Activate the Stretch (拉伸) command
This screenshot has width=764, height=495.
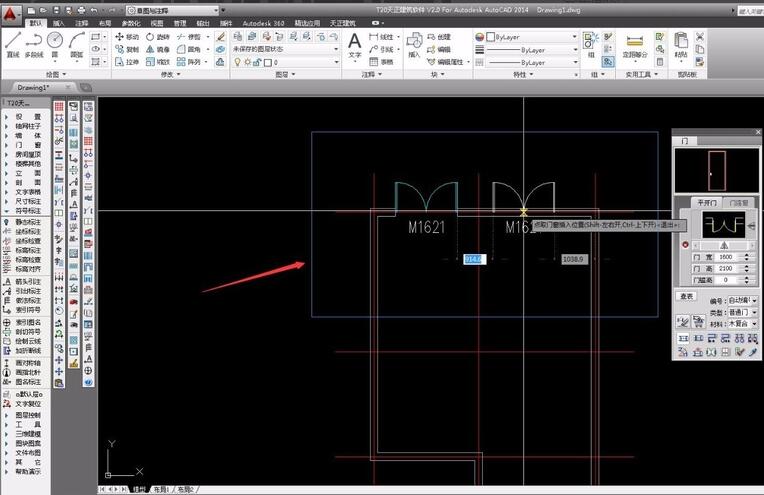pos(127,62)
